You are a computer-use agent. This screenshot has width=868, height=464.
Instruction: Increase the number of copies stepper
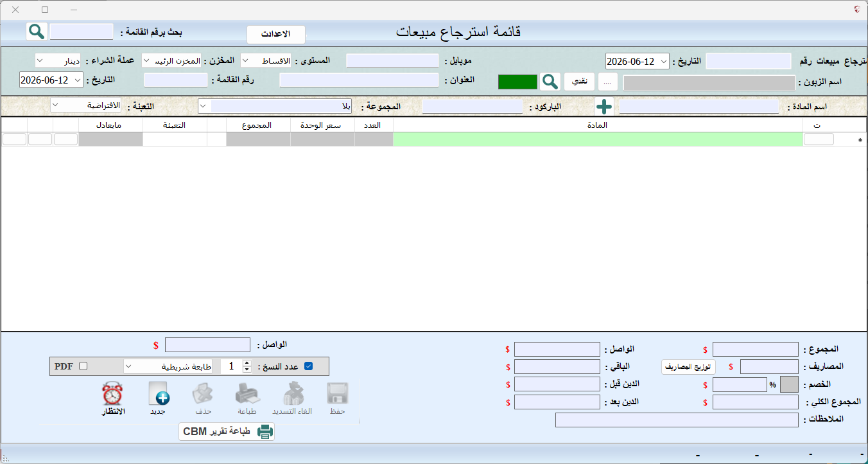point(247,363)
